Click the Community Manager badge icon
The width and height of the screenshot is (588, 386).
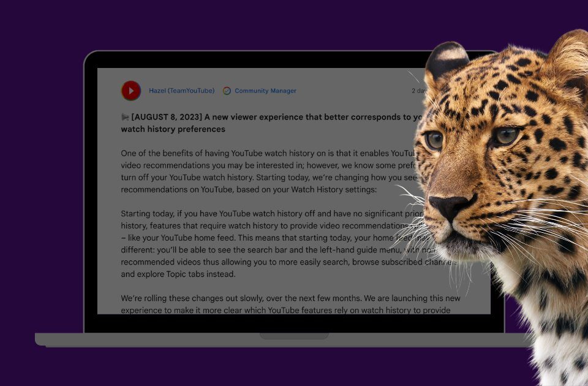click(x=227, y=91)
